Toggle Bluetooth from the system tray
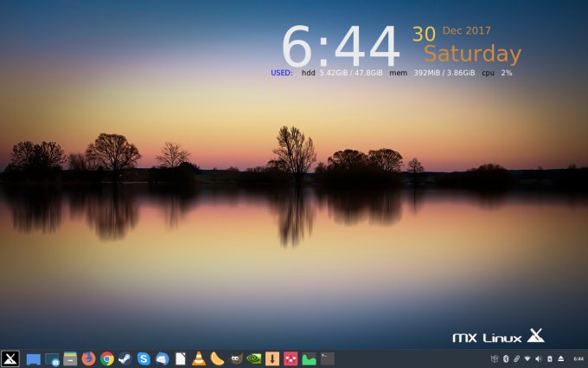Screen dimensions: 588x368 (x=506, y=358)
